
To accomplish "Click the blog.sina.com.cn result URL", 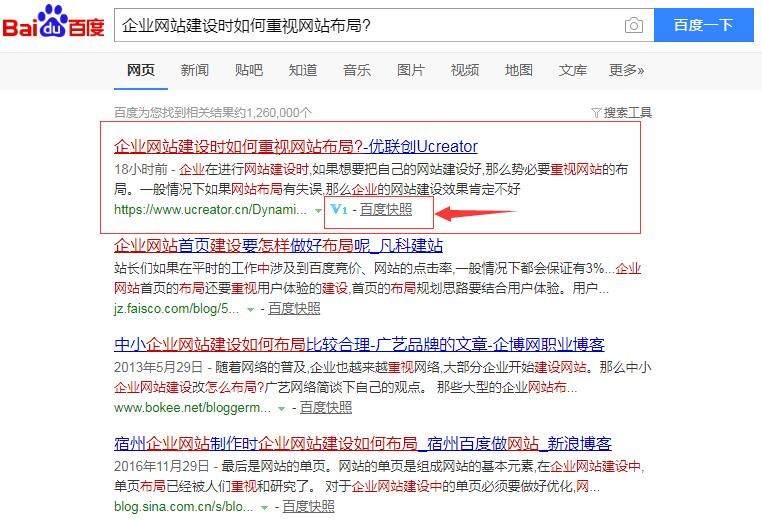I will [184, 506].
